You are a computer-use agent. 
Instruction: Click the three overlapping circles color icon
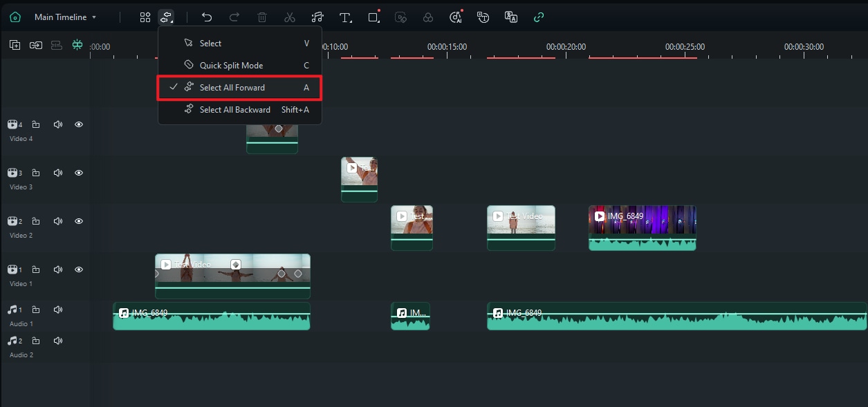(428, 17)
